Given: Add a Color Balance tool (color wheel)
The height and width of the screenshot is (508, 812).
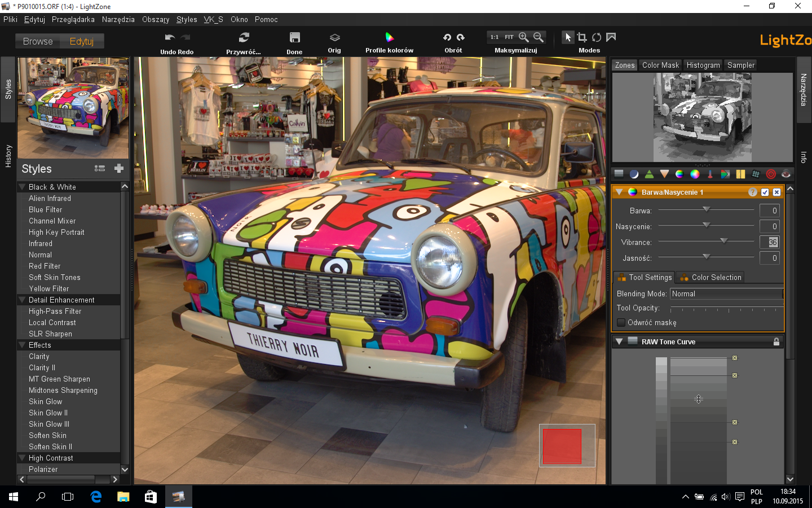Looking at the screenshot, I should tap(695, 174).
